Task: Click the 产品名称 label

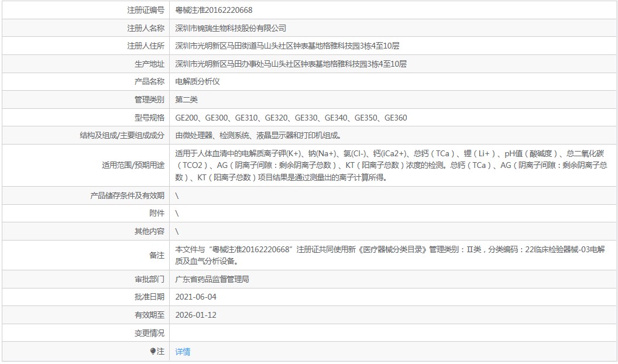Action: (x=149, y=81)
